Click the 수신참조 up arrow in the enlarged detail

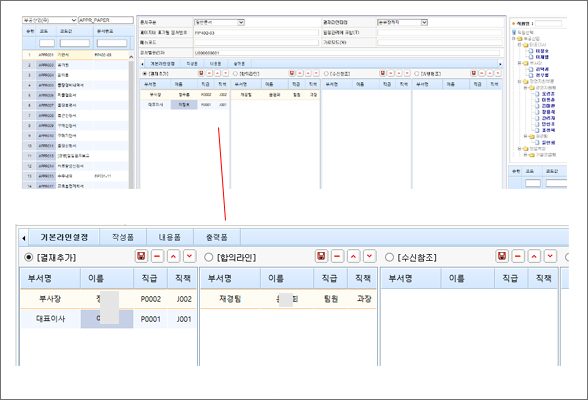(x=534, y=256)
